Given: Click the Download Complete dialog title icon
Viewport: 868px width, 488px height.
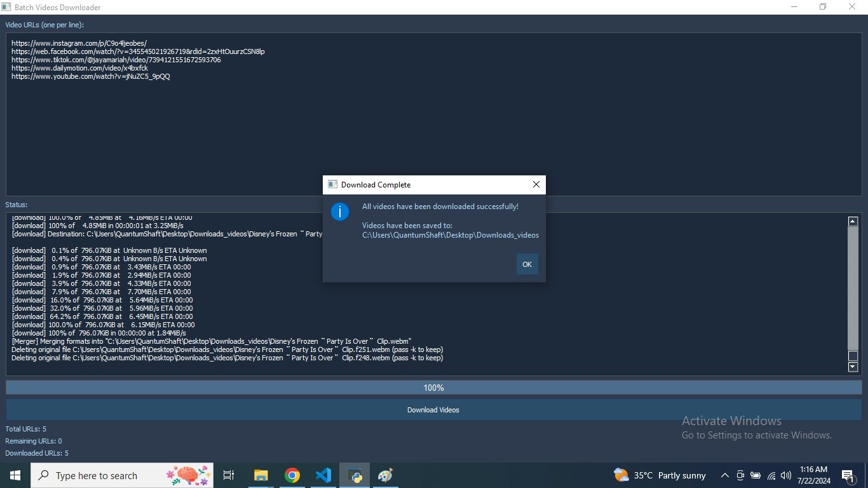Looking at the screenshot, I should coord(332,185).
